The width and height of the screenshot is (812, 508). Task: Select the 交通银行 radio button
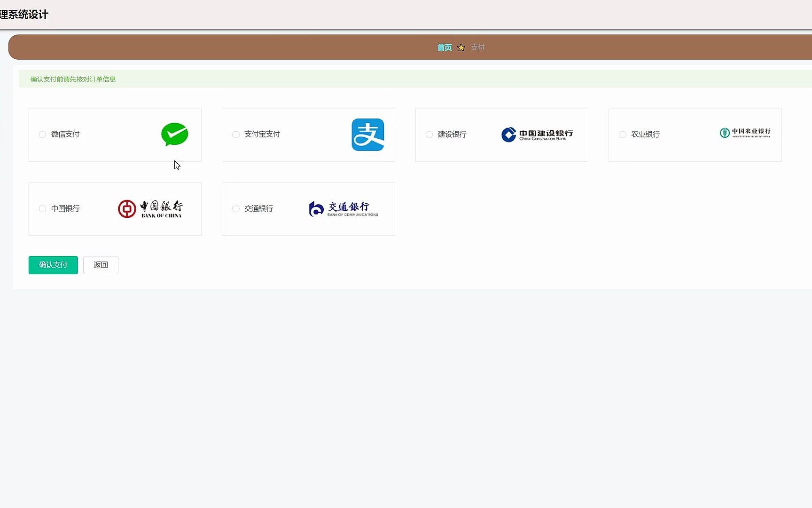tap(235, 208)
